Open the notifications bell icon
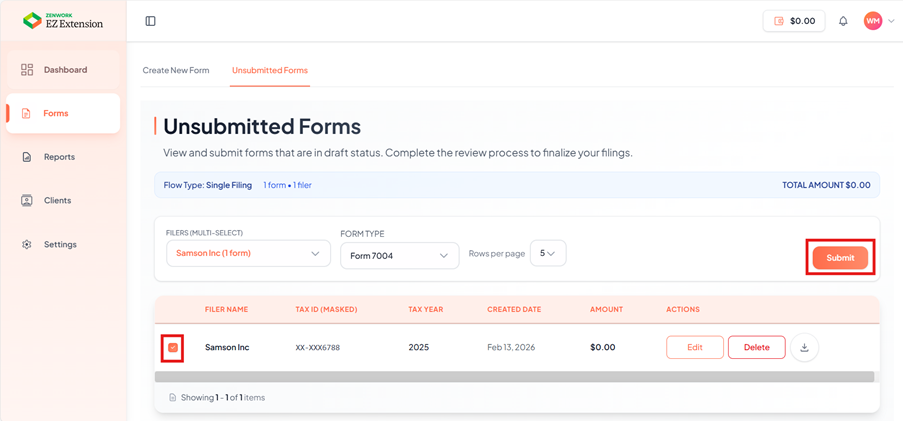 click(x=843, y=21)
